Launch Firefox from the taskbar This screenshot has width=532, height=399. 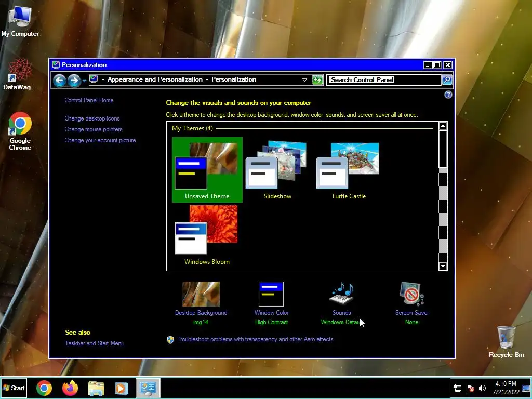70,388
